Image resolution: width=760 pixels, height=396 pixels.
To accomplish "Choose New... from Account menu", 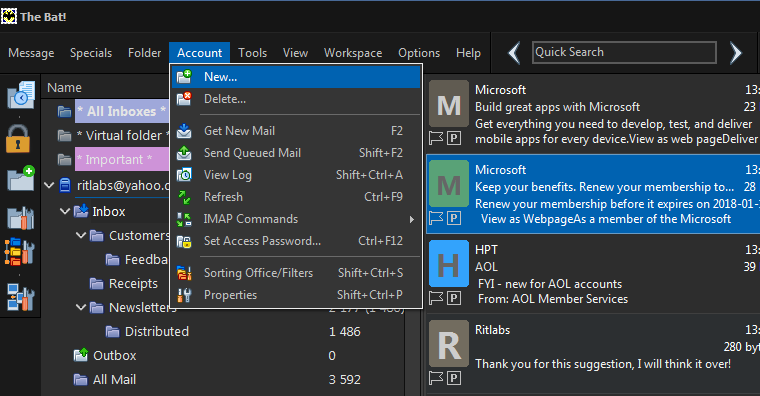I will 296,77.
